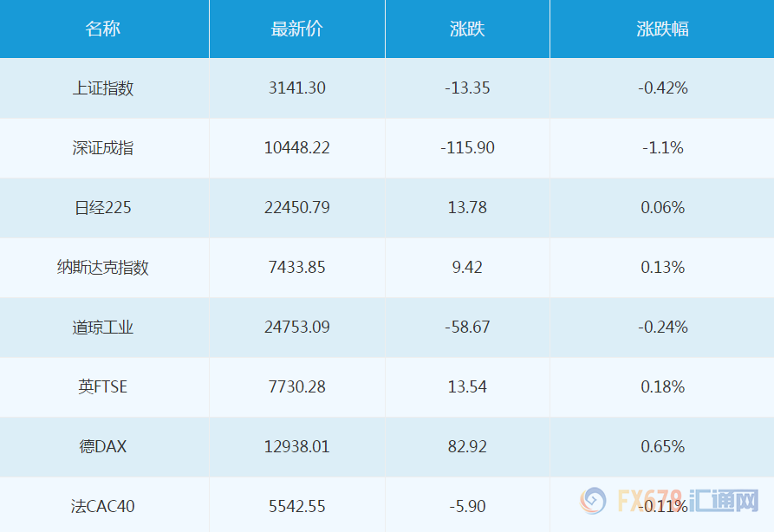Select the 日经225 row name
The image size is (774, 532).
click(x=103, y=207)
